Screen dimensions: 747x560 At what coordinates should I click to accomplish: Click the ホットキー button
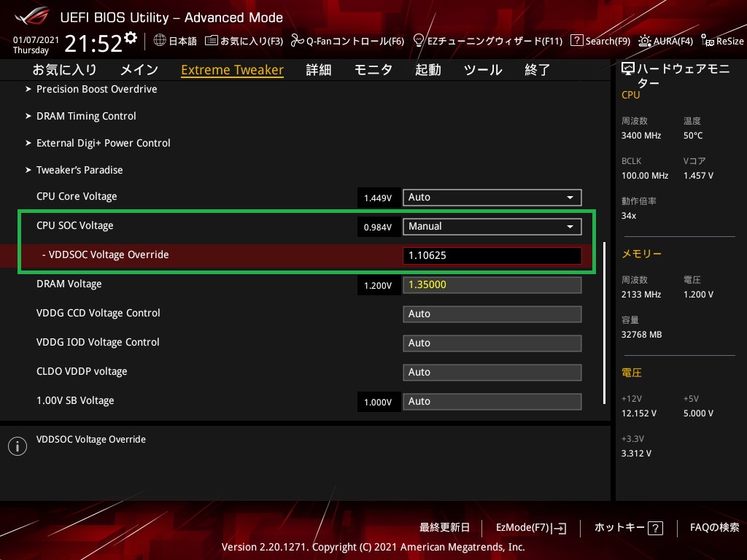628,528
